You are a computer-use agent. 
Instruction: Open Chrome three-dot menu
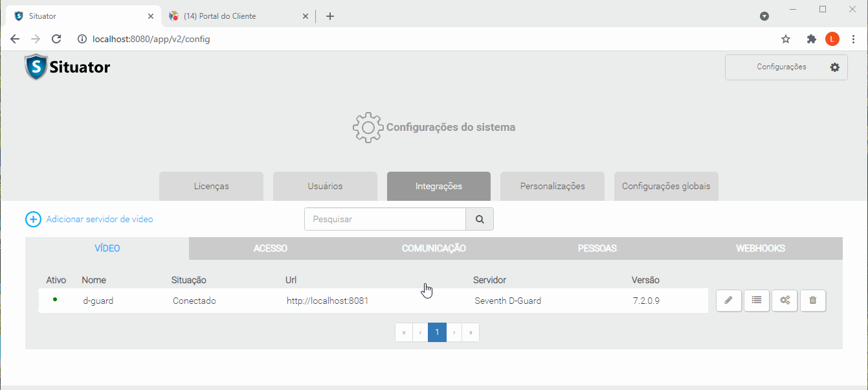pos(853,39)
